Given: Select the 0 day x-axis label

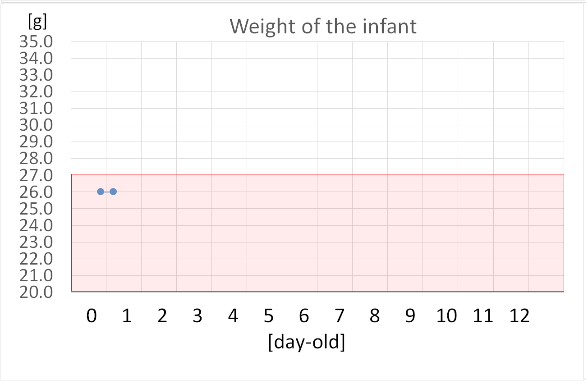Looking at the screenshot, I should click(92, 316).
